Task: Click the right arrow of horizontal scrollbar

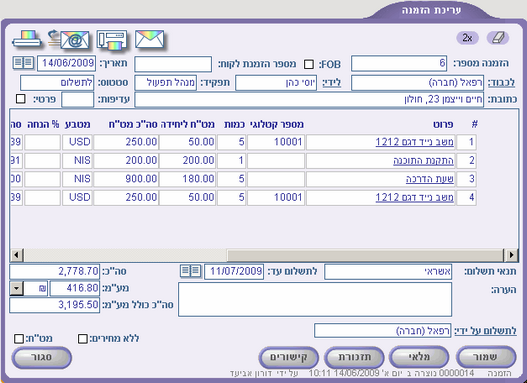Action: pos(511,255)
